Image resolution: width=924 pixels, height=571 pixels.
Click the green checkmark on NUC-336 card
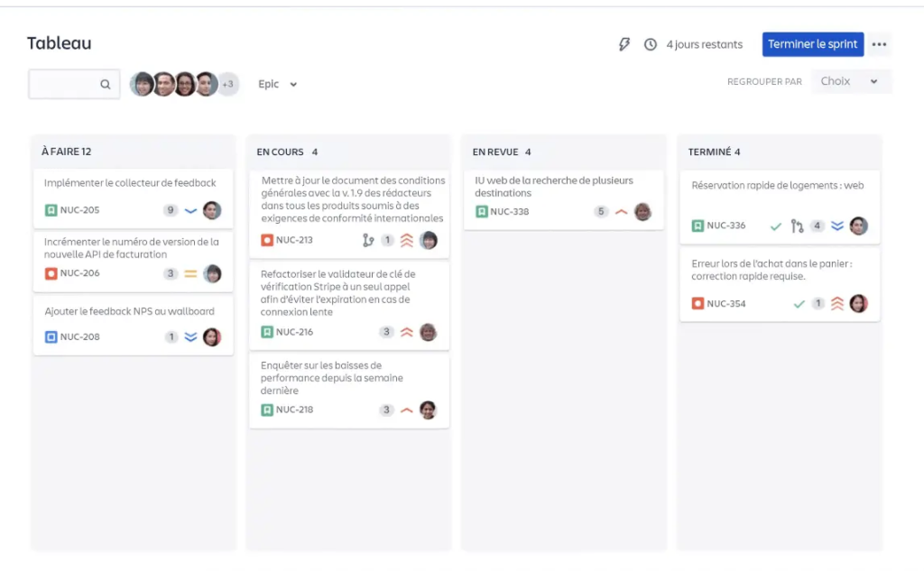(775, 226)
